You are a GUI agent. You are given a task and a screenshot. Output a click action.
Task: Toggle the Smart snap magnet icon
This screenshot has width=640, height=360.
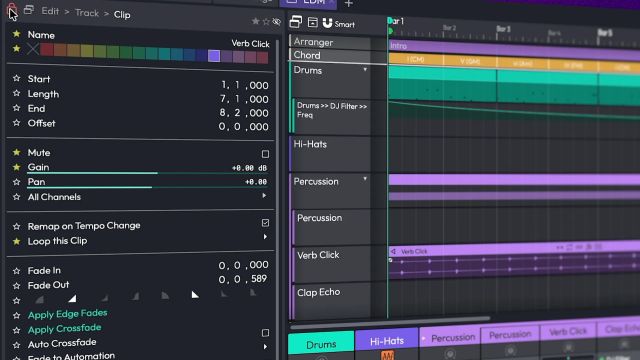pos(327,23)
